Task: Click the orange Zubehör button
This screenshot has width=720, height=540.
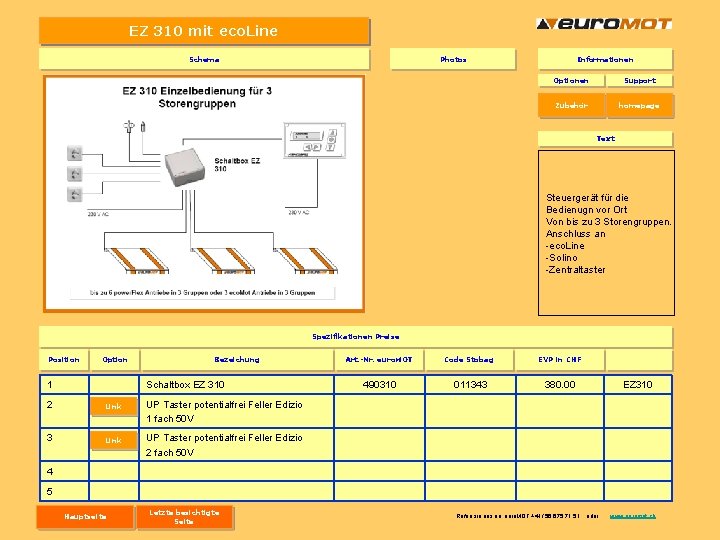Action: coord(571,105)
